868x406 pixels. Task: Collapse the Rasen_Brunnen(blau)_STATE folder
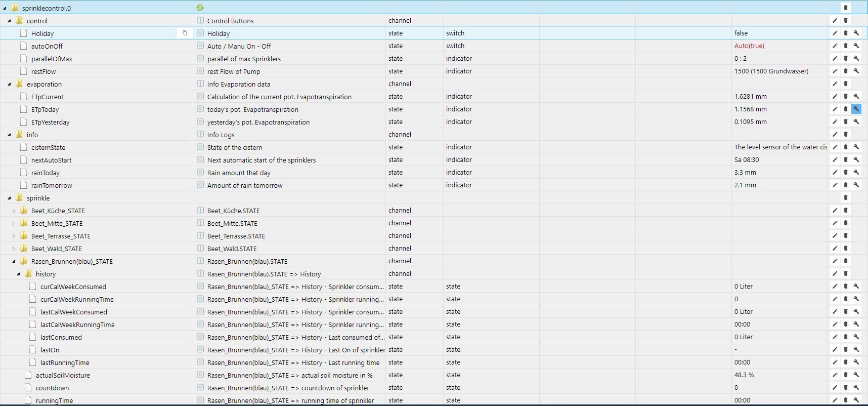pyautogui.click(x=14, y=261)
